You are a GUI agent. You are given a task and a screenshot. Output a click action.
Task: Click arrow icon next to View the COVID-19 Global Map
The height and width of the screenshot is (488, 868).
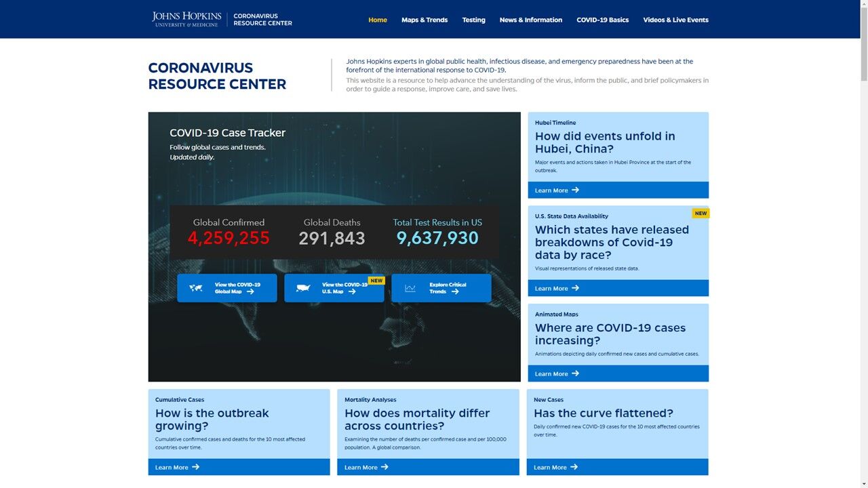click(250, 291)
